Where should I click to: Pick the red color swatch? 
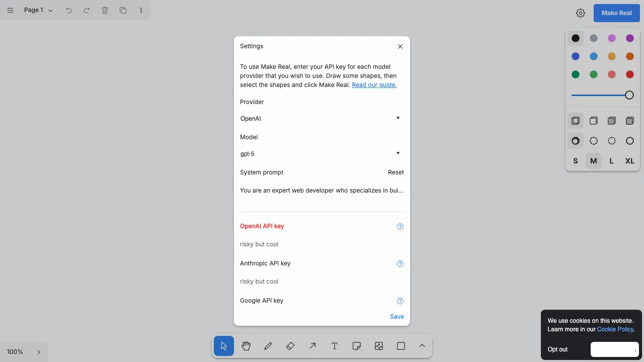629,74
